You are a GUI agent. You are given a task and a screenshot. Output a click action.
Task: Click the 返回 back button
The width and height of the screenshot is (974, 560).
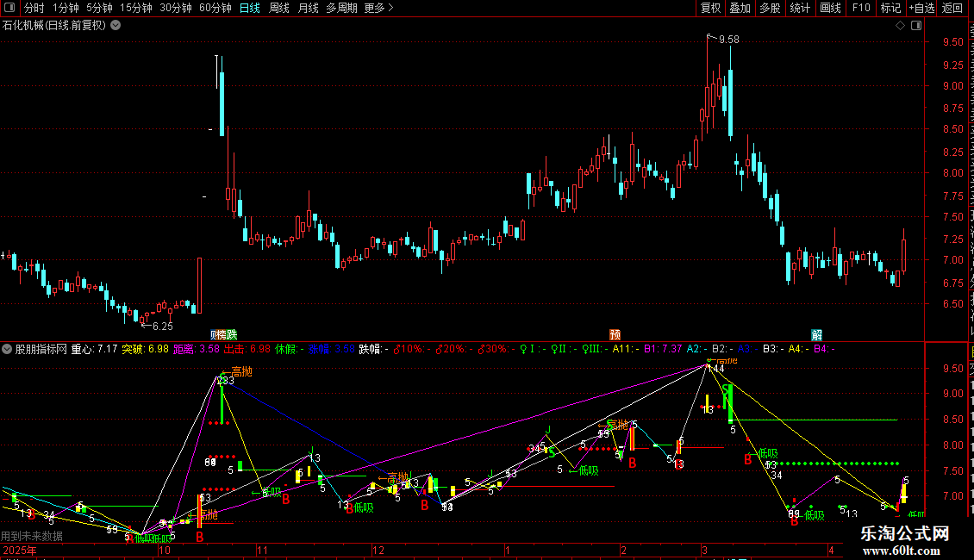coord(952,8)
